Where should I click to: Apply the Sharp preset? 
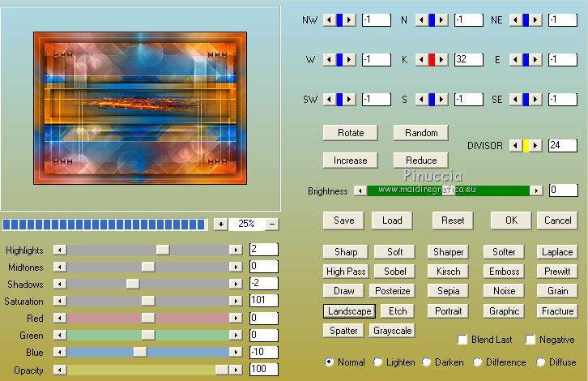coord(345,252)
